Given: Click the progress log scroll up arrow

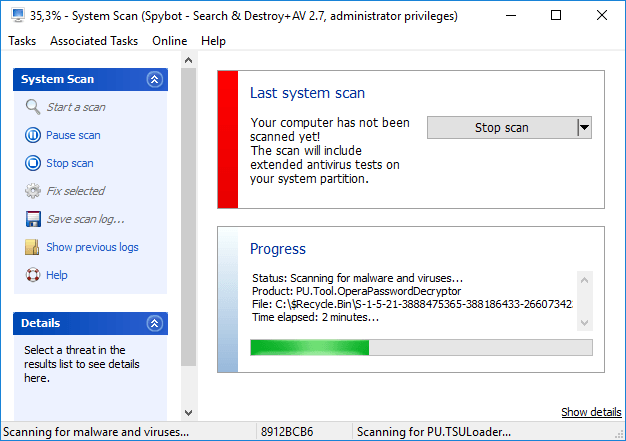Looking at the screenshot, I should click(x=584, y=280).
